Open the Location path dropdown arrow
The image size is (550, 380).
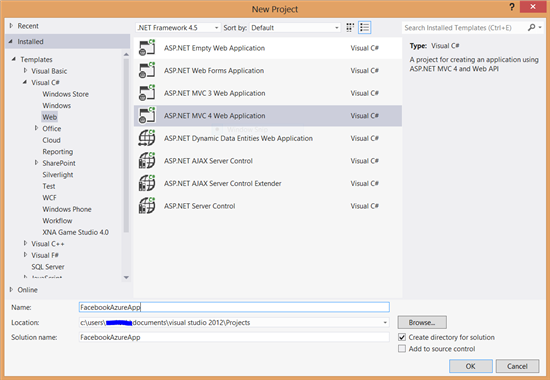tap(385, 322)
